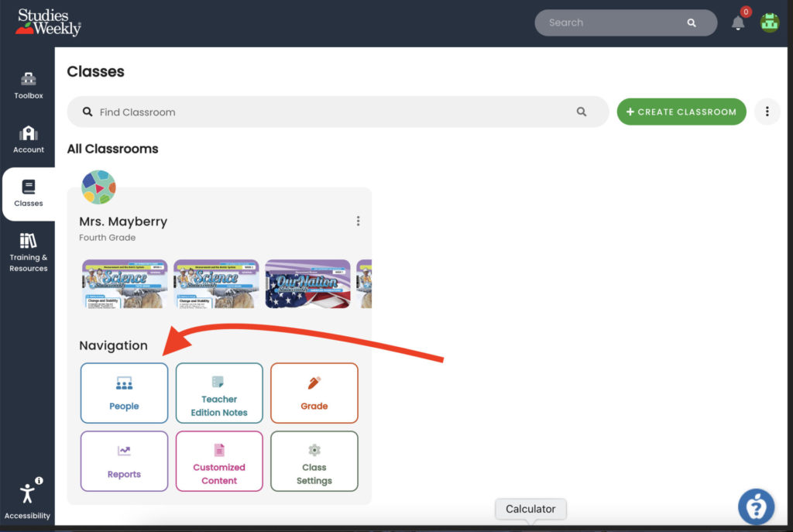The height and width of the screenshot is (532, 793).
Task: Check the notifications bell
Action: pos(737,22)
